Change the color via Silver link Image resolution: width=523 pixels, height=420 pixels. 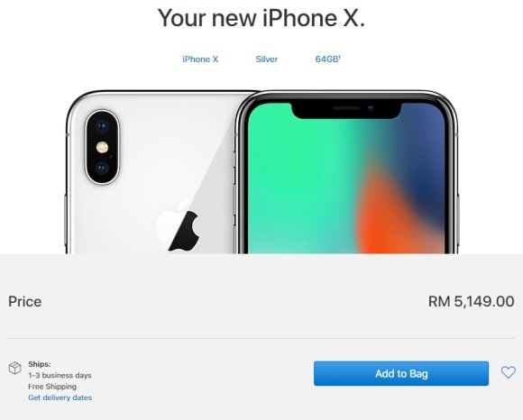[x=267, y=59]
